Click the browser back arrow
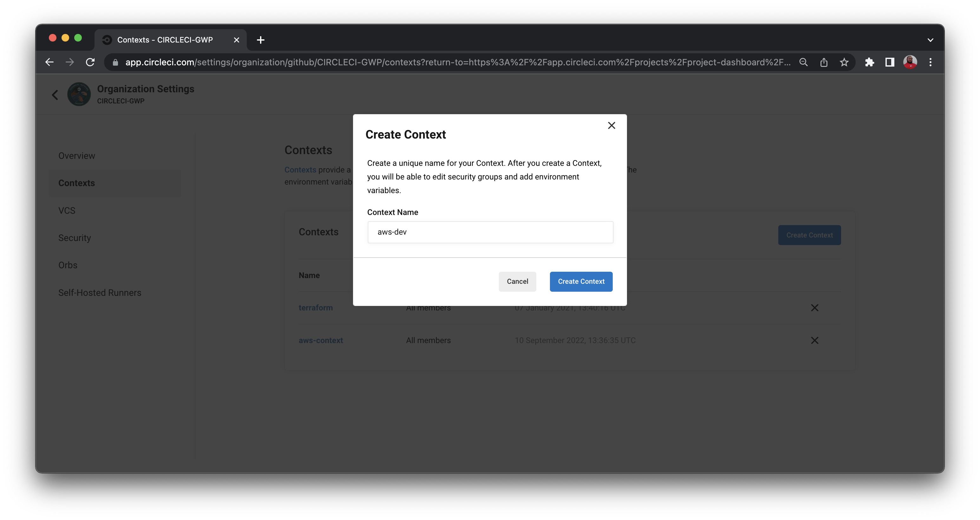Viewport: 980px width, 520px height. 49,62
